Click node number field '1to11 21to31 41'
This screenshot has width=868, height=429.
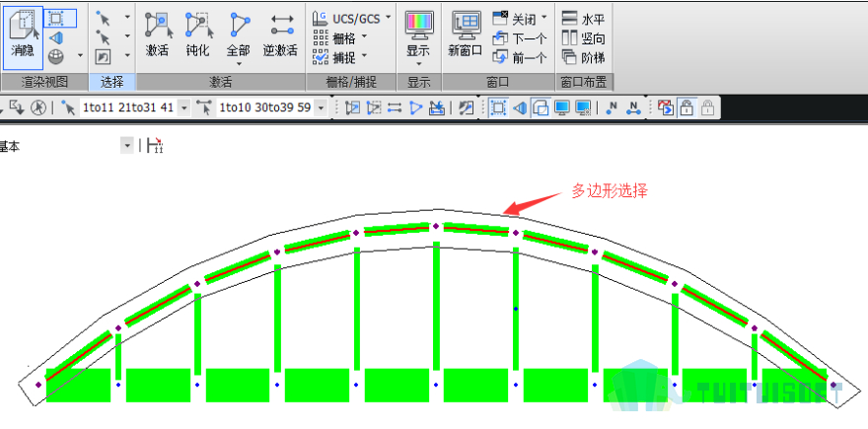[x=128, y=107]
